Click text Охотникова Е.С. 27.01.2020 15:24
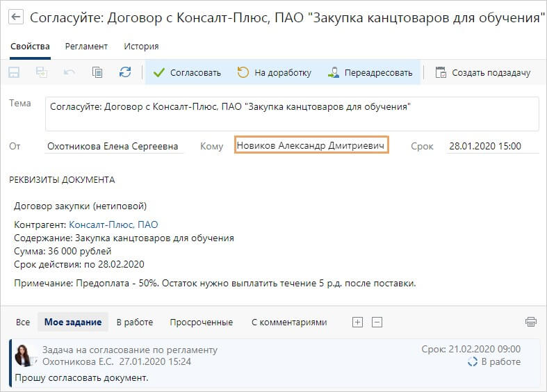This screenshot has height=392, width=547. [x=117, y=361]
